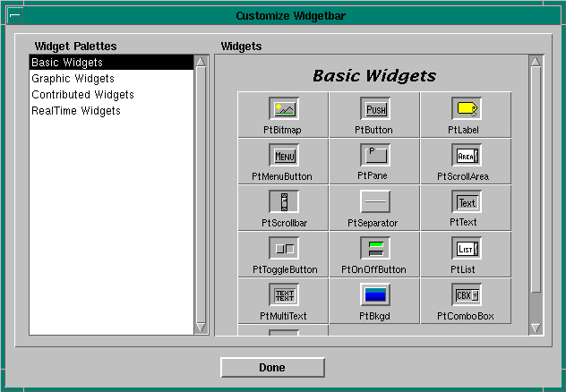Pick the PtText widget icon
This screenshot has height=392, width=566.
467,202
